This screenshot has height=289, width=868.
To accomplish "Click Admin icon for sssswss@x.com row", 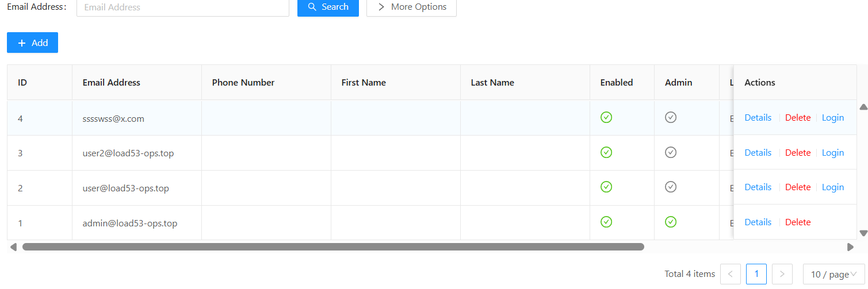I will tap(670, 117).
